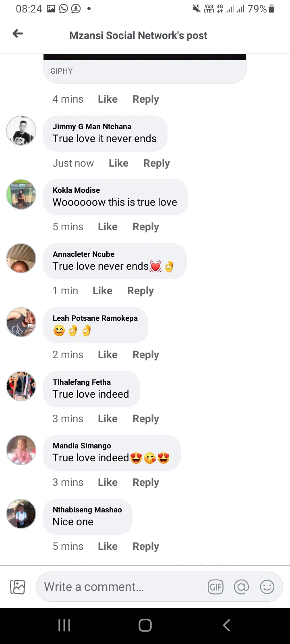Tap Android recent apps button
The width and height of the screenshot is (290, 644).
pyautogui.click(x=64, y=625)
